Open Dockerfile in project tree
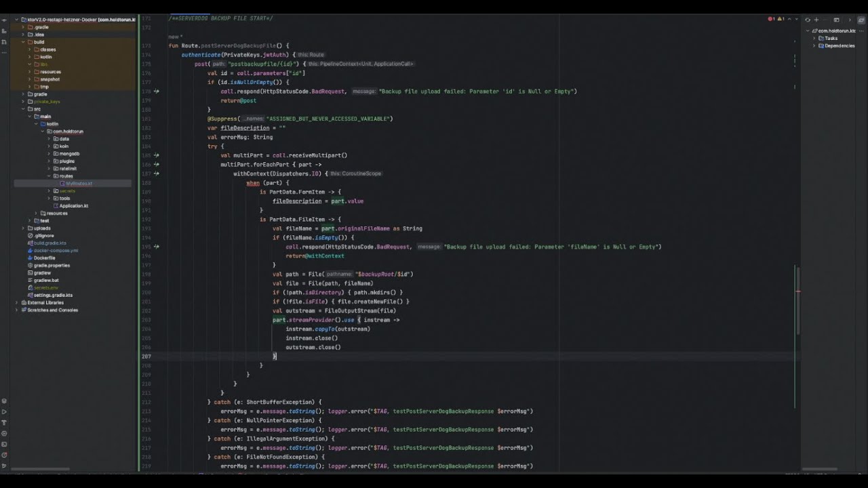 pyautogui.click(x=44, y=258)
